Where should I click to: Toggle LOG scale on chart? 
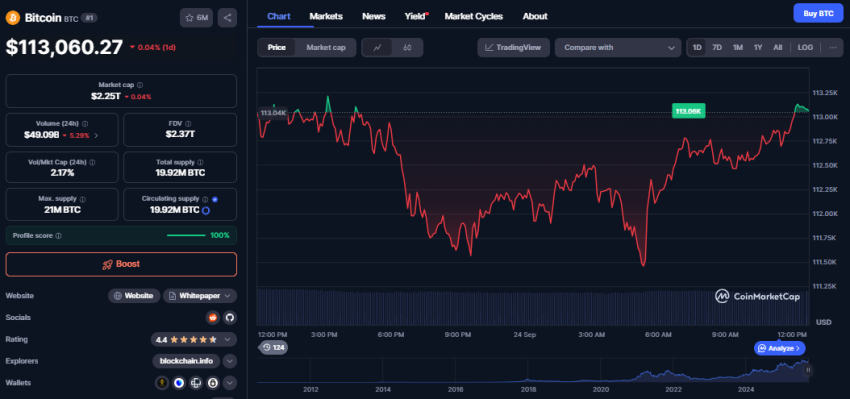point(805,48)
